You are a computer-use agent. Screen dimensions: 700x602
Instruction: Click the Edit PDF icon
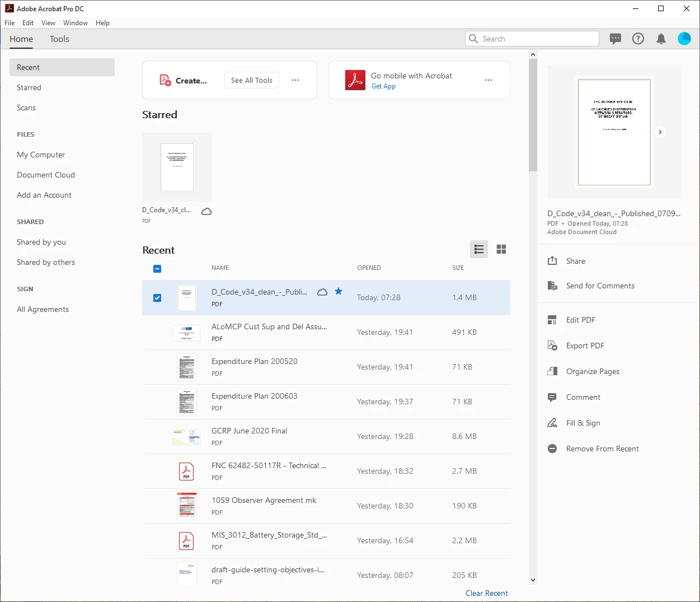[x=552, y=320]
